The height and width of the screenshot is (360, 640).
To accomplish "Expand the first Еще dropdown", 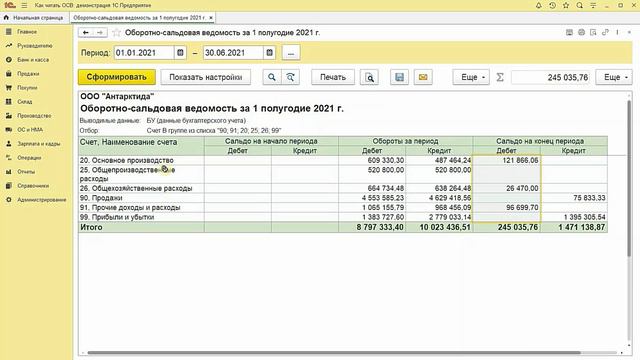I will [471, 77].
